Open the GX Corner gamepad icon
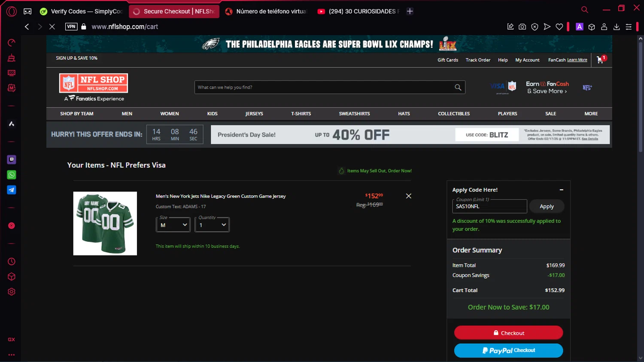Viewport: 644px width, 362px height. pos(27,11)
